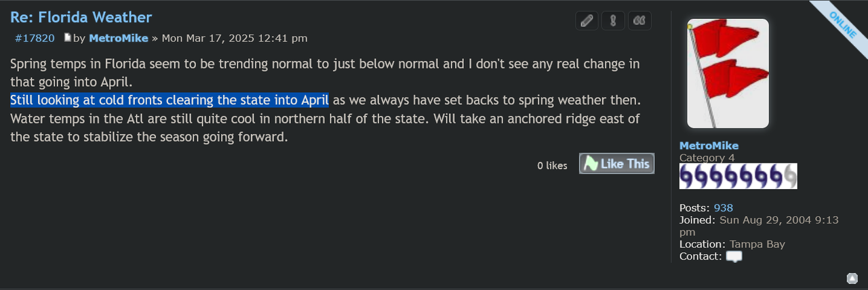Open the MetroMike author link beside the post date

point(119,39)
